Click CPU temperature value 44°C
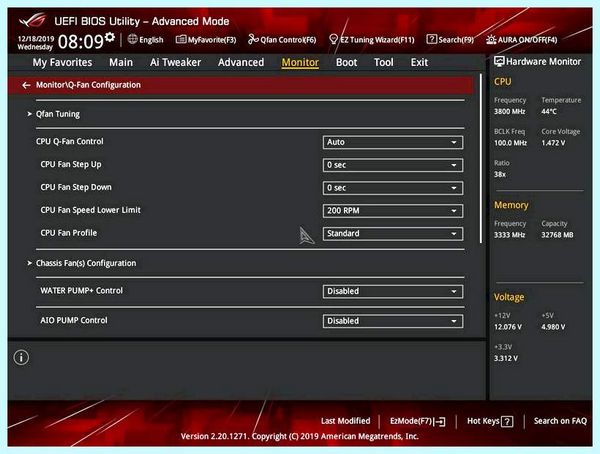Viewport: 600px width, 454px height. (549, 111)
